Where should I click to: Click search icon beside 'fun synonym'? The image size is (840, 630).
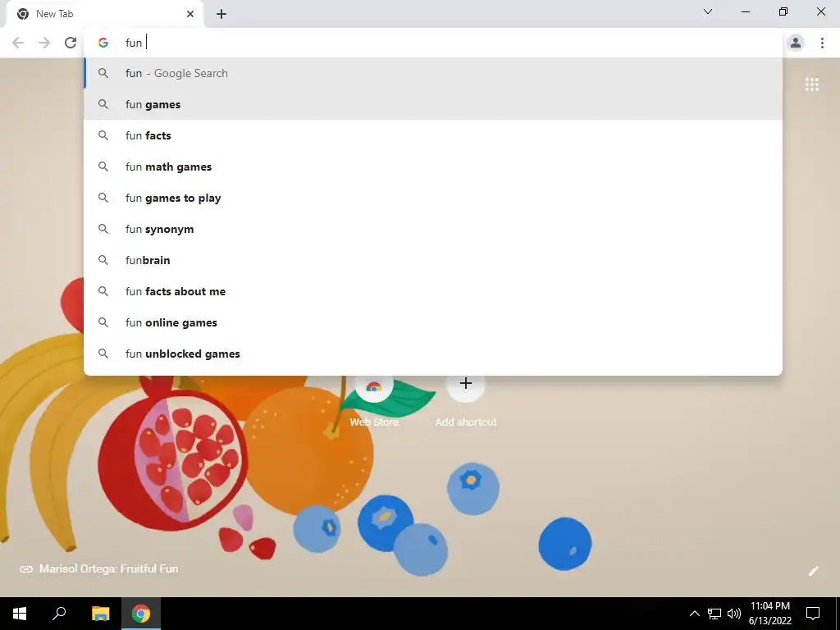pos(103,229)
